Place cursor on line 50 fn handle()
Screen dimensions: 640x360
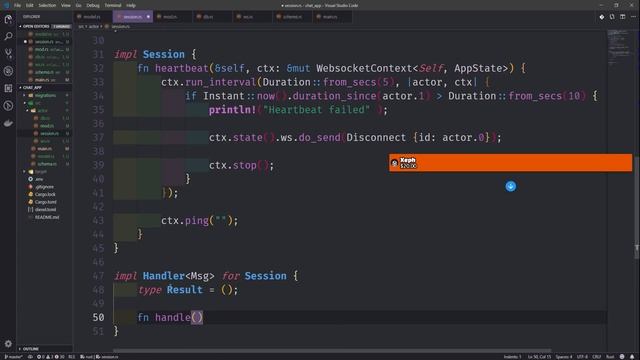170,317
